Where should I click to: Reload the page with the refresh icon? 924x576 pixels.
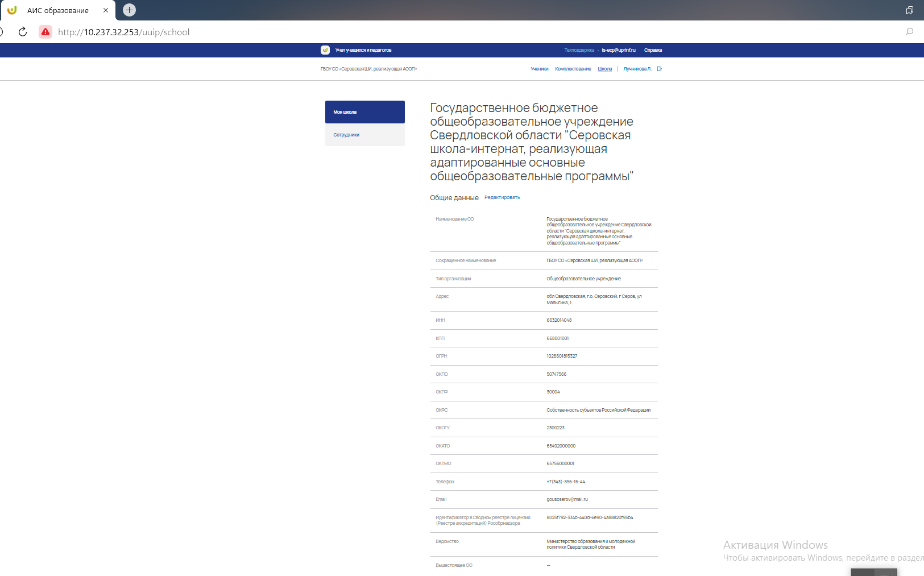[x=23, y=32]
